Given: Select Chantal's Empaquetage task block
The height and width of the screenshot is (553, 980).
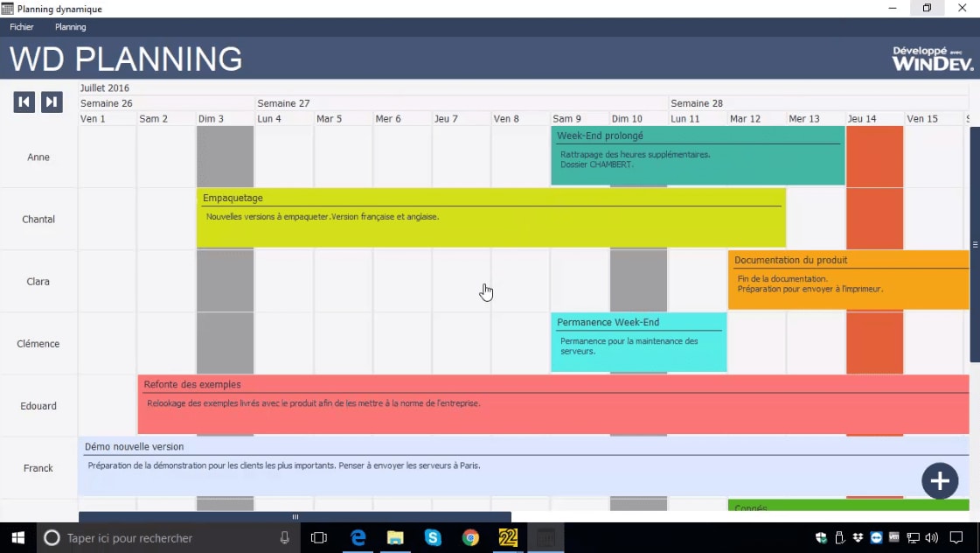Looking at the screenshot, I should pyautogui.click(x=490, y=217).
